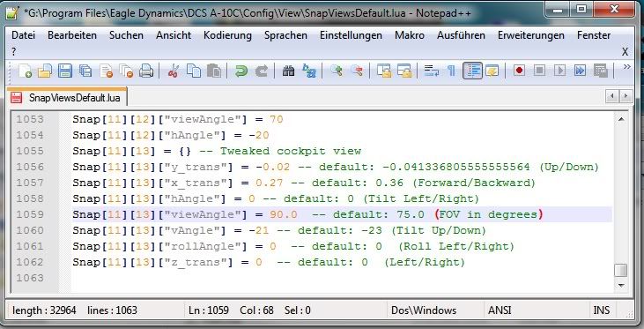Image resolution: width=644 pixels, height=329 pixels.
Task: Click "Tweaked cockpit view" comment
Action: click(x=290, y=151)
